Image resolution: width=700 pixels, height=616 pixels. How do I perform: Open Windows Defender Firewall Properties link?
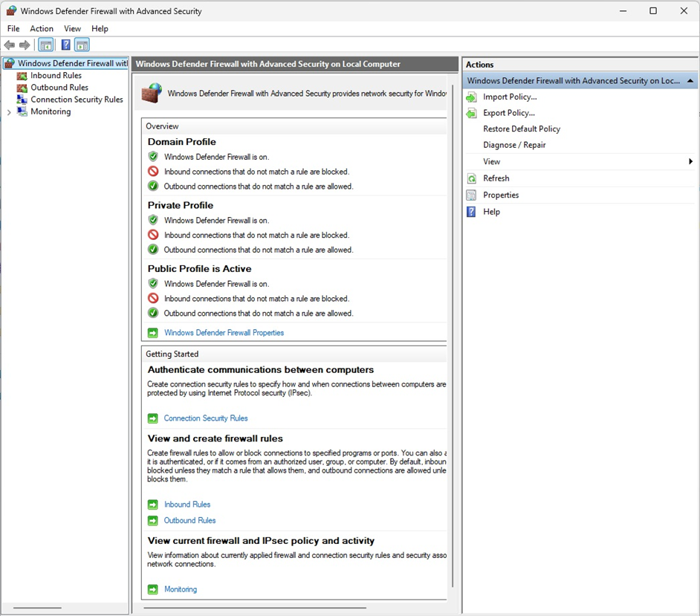224,332
